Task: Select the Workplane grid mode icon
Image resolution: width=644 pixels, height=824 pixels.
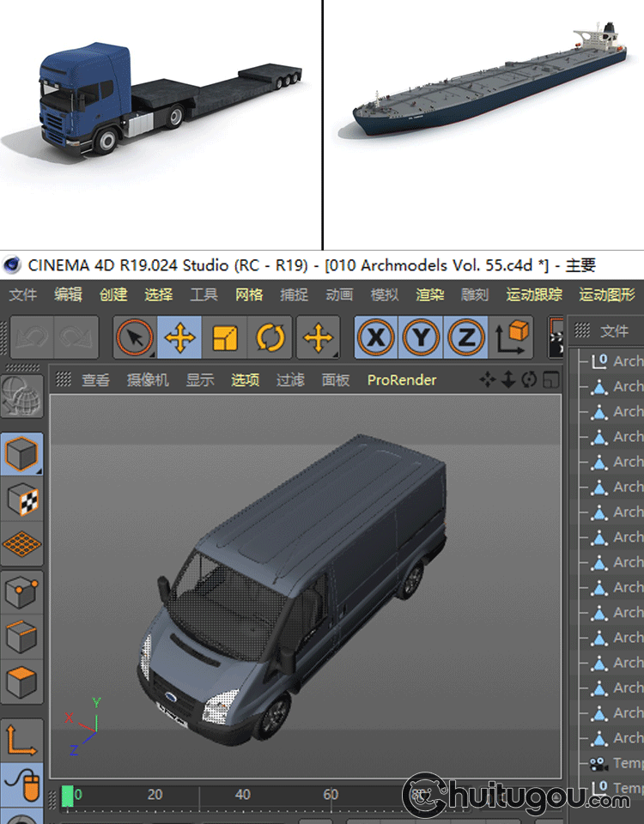Action: tap(21, 544)
